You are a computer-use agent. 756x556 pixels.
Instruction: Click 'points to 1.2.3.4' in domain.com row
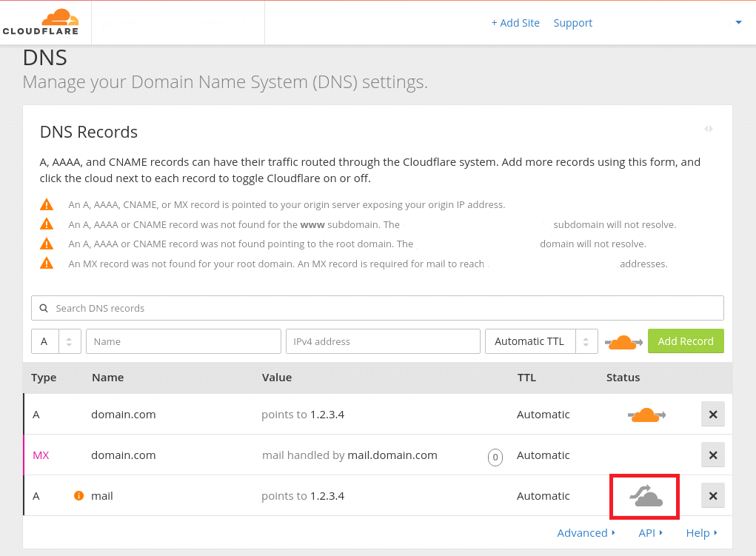(x=303, y=415)
